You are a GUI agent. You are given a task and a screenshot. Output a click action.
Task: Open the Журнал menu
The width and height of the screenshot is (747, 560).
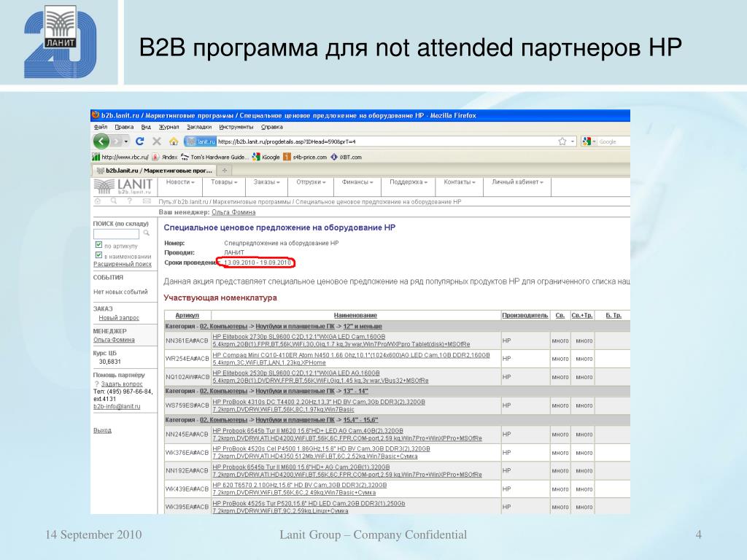(x=169, y=127)
